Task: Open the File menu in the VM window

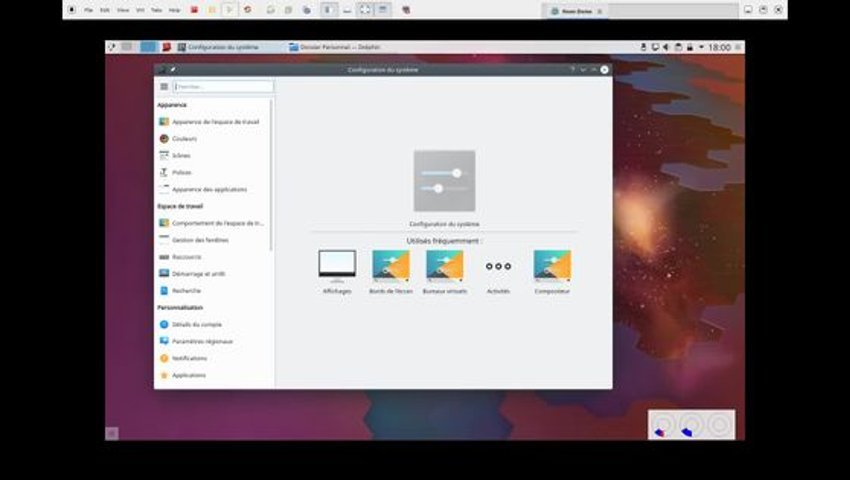Action: (88, 10)
